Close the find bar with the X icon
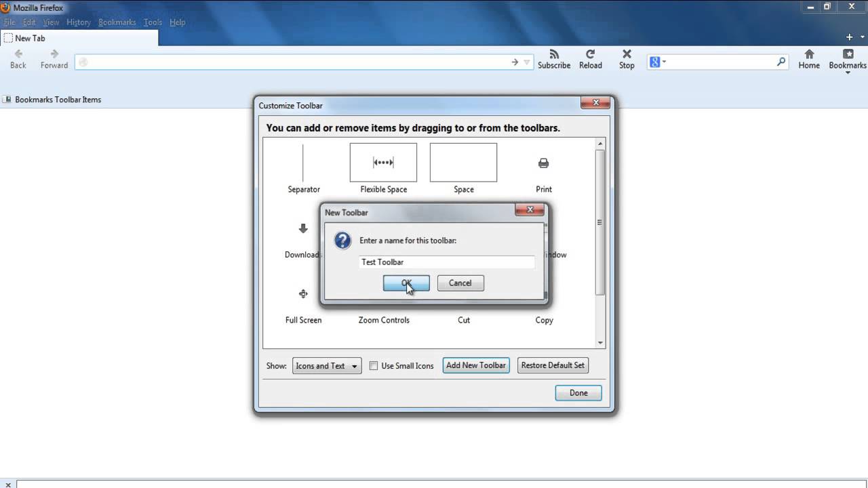The height and width of the screenshot is (488, 868). coord(8,485)
